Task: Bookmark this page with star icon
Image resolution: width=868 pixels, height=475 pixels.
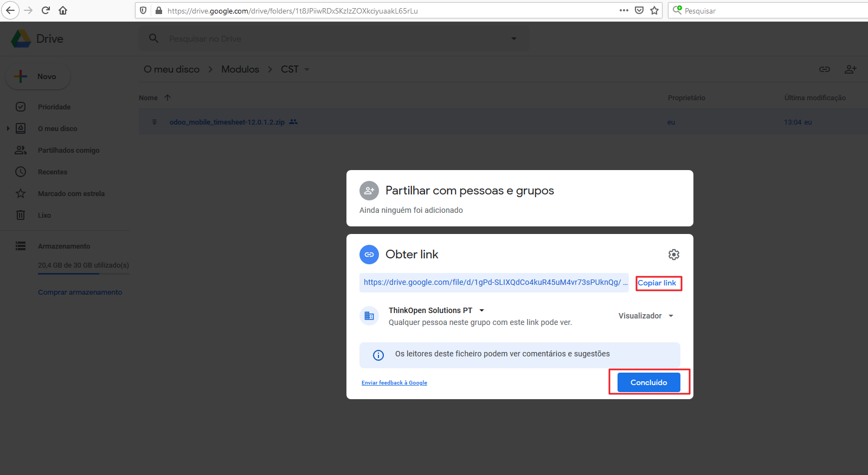Action: tap(654, 10)
